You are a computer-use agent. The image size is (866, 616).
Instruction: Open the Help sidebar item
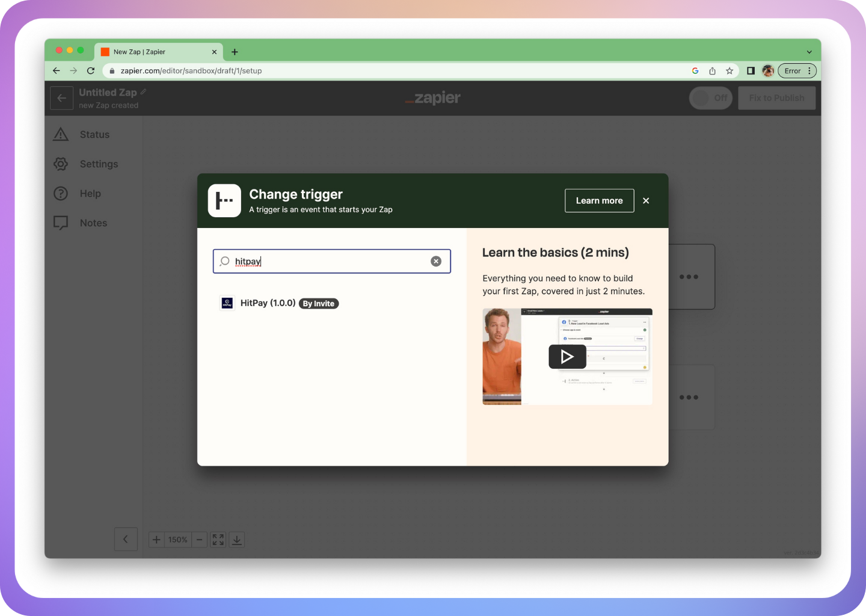pyautogui.click(x=78, y=194)
